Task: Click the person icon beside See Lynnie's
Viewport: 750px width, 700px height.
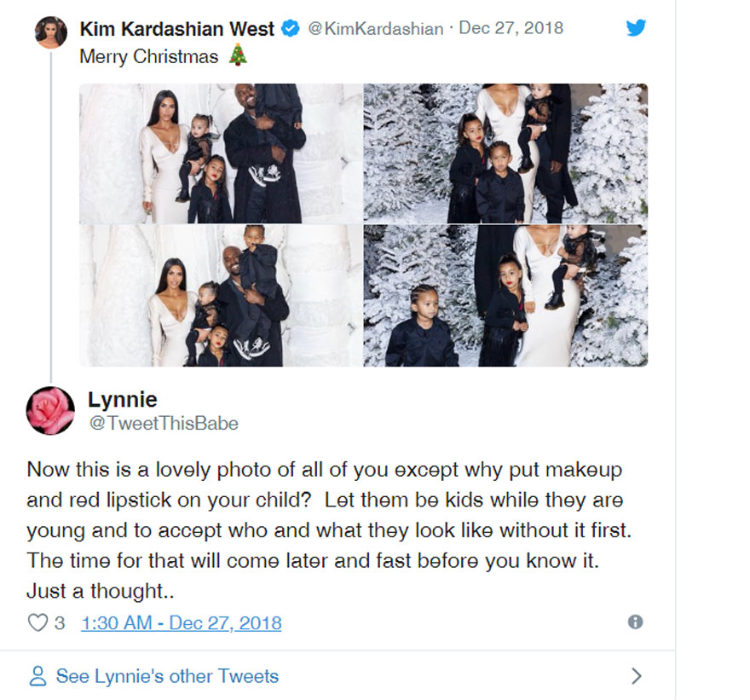Action: click(37, 676)
